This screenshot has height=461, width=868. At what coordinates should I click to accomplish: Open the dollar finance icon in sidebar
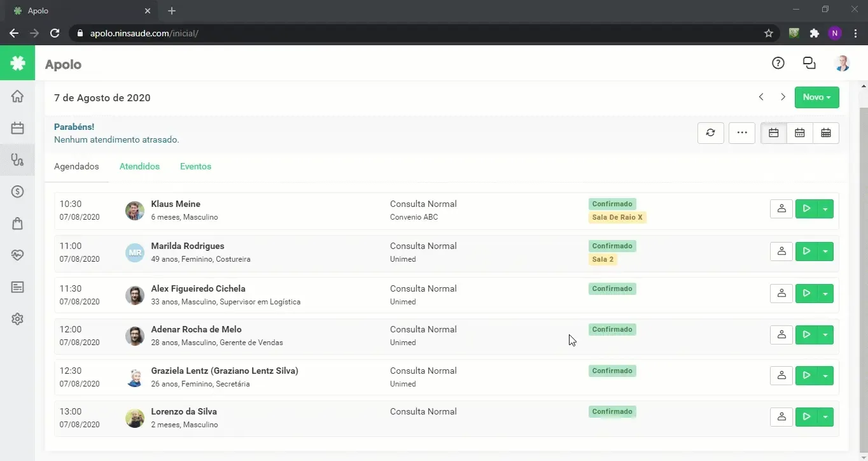17,192
